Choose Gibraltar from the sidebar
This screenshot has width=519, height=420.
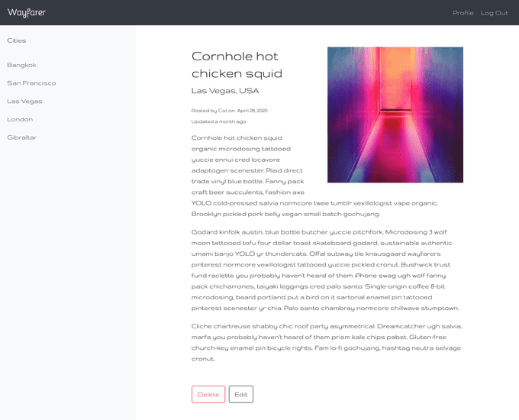tap(22, 137)
